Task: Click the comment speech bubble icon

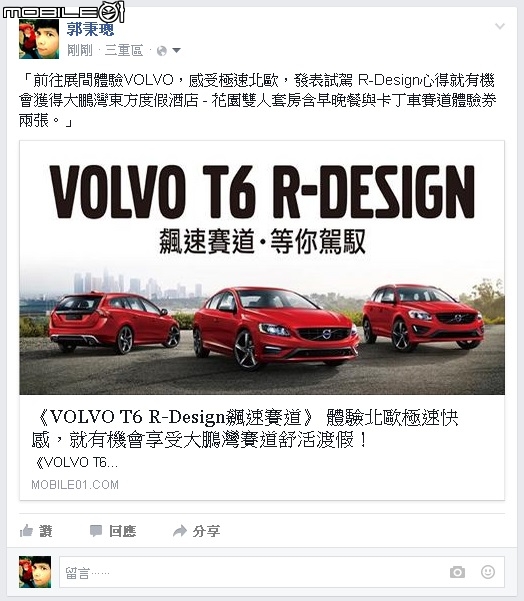Action: coord(96,531)
